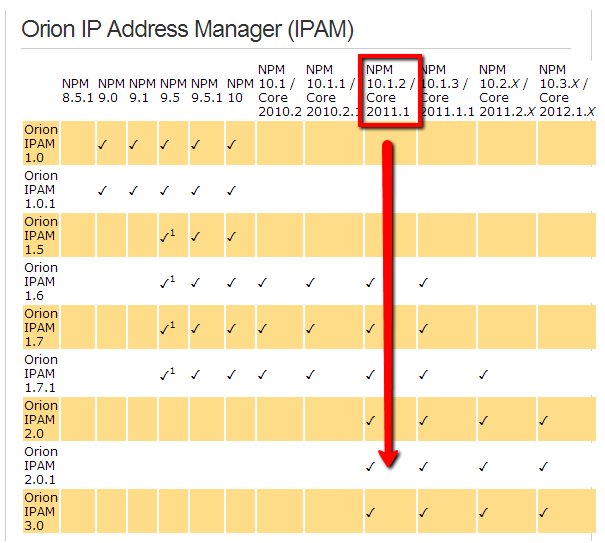Click IPAM 1.0.1 checkmark under NPM 9.5
605x543 pixels.
(x=165, y=191)
